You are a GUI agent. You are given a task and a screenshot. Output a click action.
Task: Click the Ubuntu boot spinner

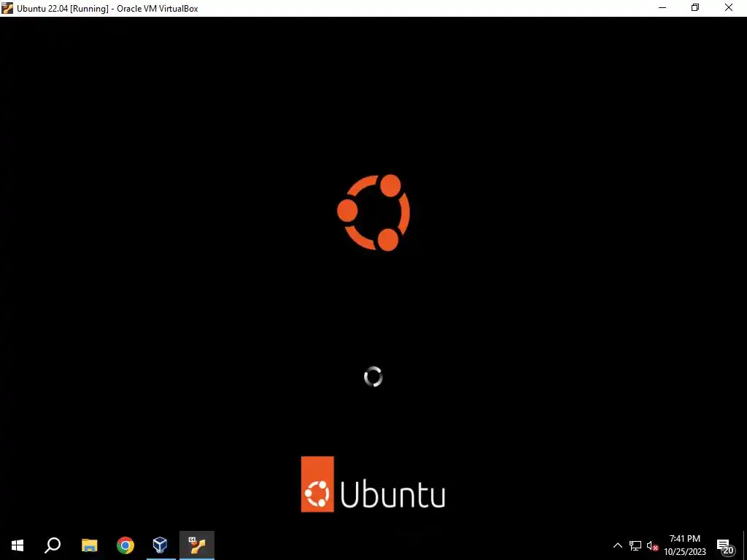click(x=373, y=377)
